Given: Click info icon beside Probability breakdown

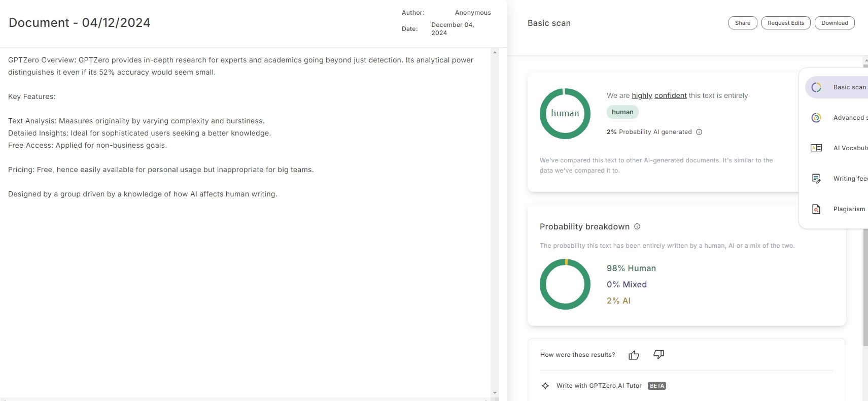Looking at the screenshot, I should coord(637,226).
